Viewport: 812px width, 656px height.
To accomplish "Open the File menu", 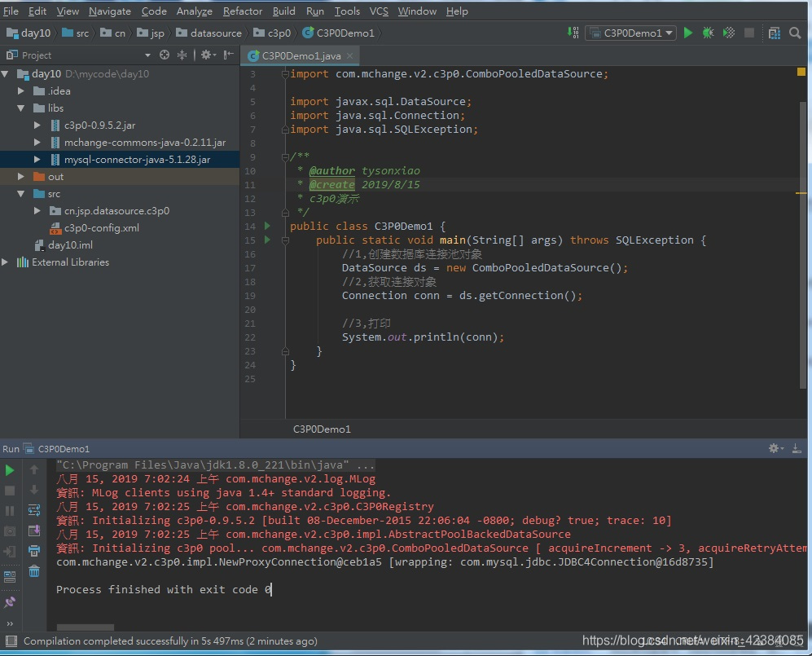I will [x=11, y=11].
